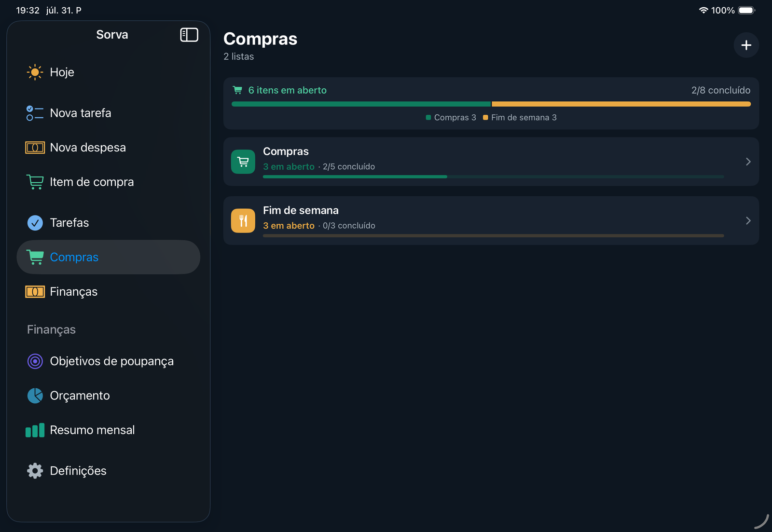Open Tarefas via the blue checkmark icon
772x532 pixels.
pyautogui.click(x=35, y=223)
